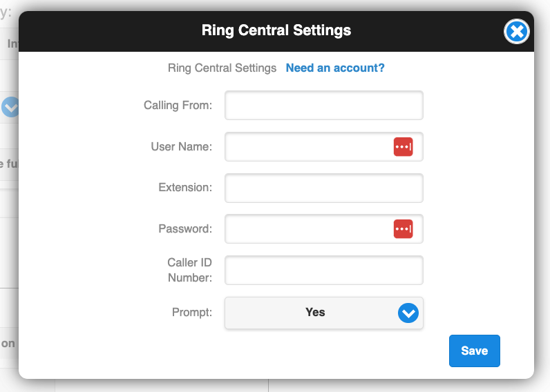This screenshot has height=392, width=550.
Task: Focus the Extension input field
Action: coord(324,188)
